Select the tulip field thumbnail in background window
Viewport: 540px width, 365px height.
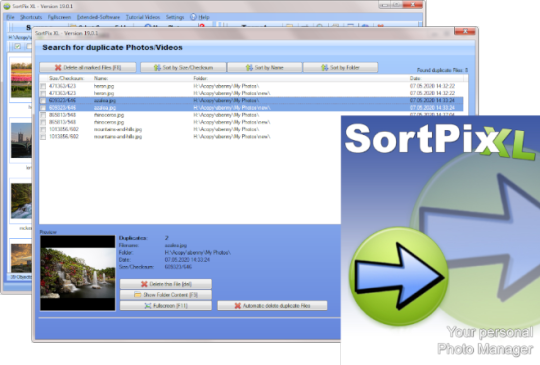pos(21,80)
